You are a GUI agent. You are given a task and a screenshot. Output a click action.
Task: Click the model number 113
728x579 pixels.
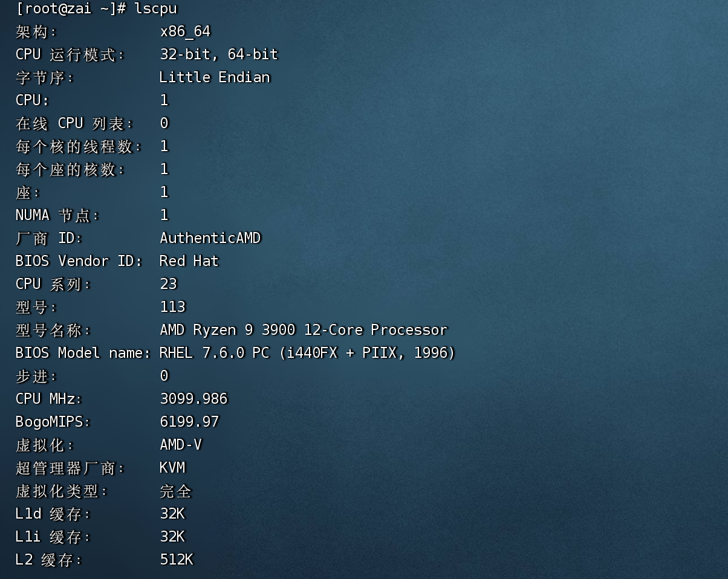tap(172, 307)
